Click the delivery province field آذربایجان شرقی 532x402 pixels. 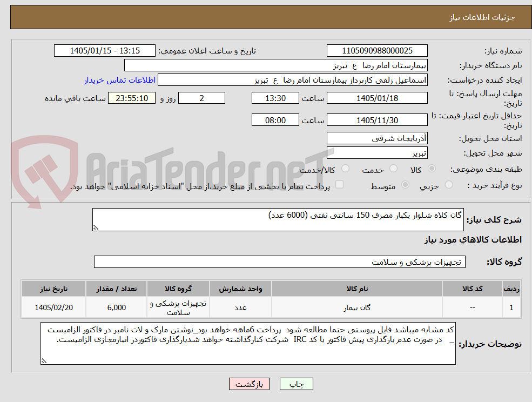coord(377,138)
